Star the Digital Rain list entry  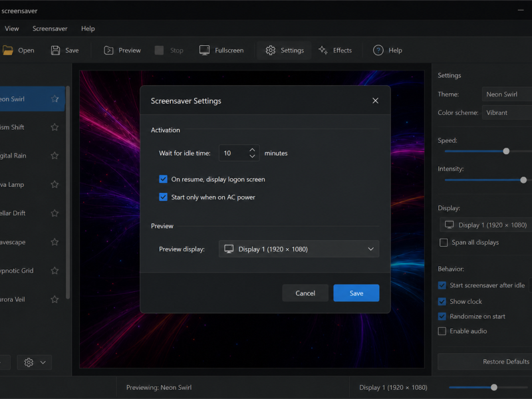tap(55, 156)
